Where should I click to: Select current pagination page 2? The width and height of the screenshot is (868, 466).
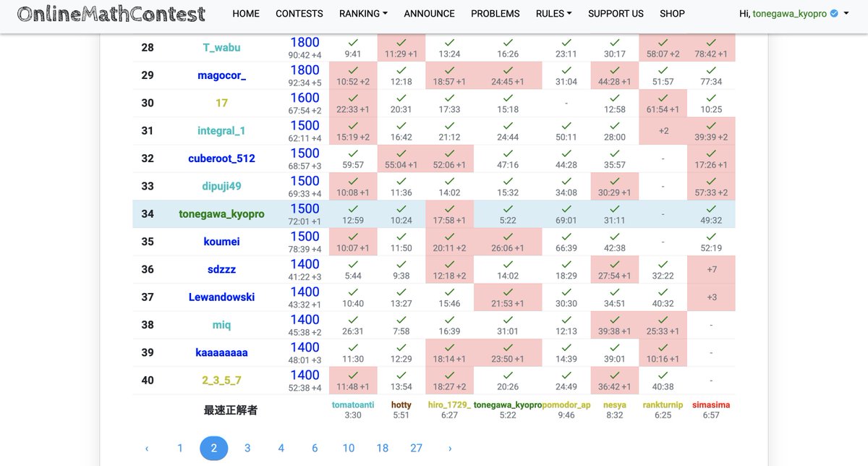click(213, 449)
